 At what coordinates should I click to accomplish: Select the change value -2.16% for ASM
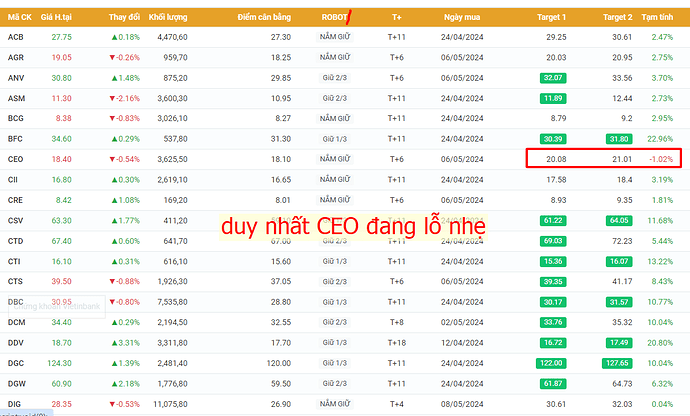125,98
